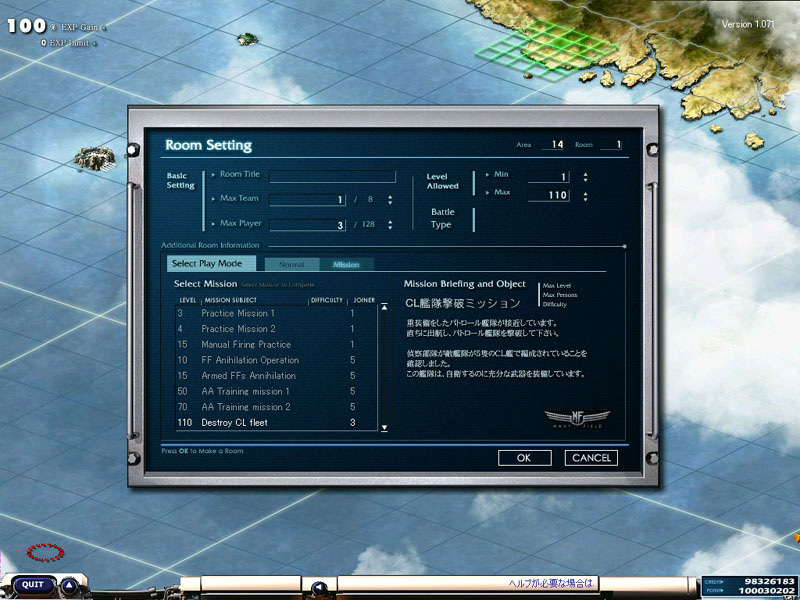
Task: Select Practice Mission 1 row
Action: pos(276,313)
